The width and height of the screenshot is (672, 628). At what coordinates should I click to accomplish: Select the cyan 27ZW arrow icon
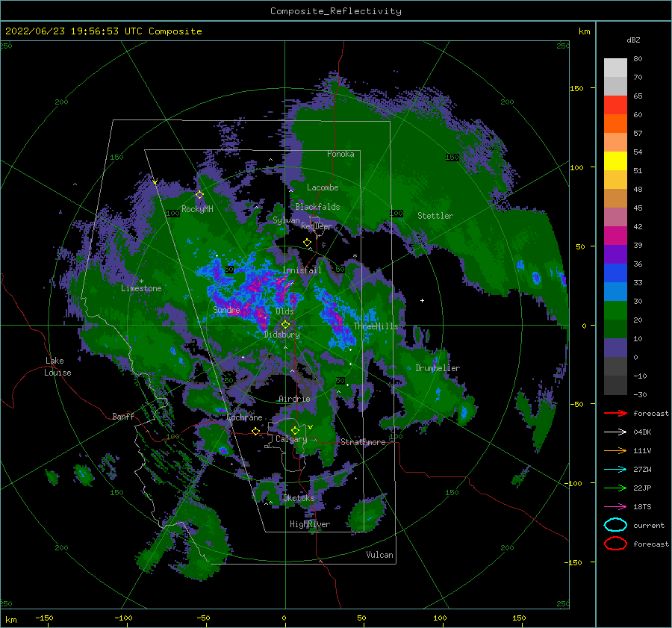tap(615, 470)
